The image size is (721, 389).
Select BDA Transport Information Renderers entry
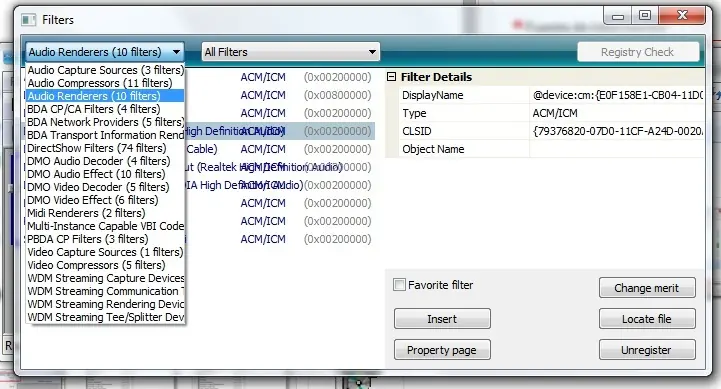pyautogui.click(x=105, y=135)
